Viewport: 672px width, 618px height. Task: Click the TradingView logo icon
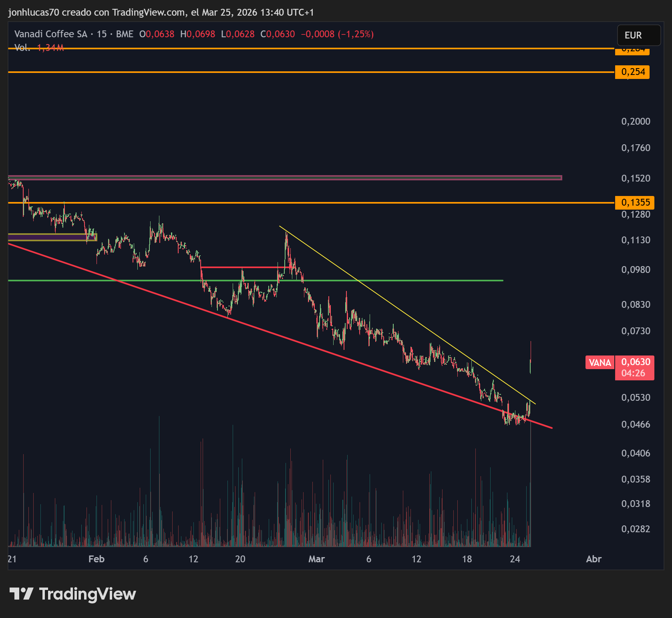click(x=21, y=594)
